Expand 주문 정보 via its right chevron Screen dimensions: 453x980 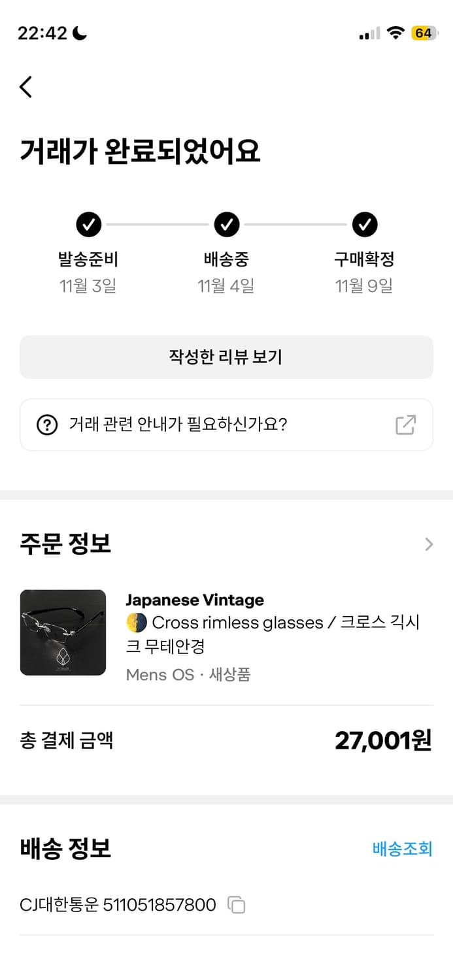pos(429,544)
